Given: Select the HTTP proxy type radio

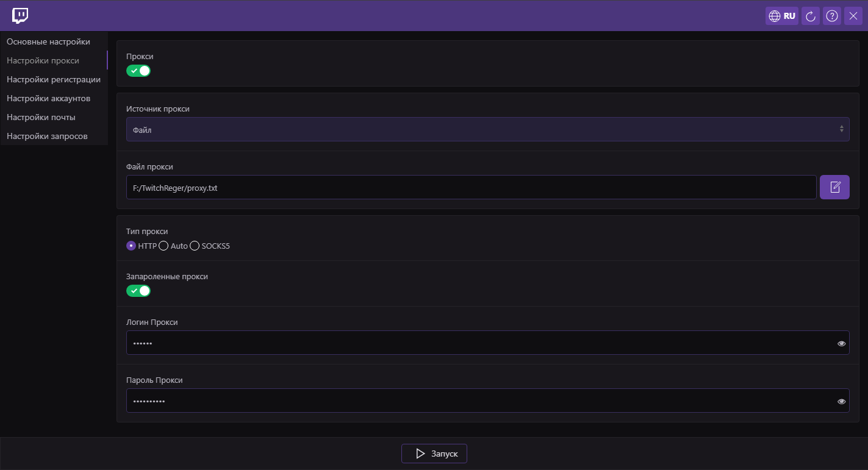Looking at the screenshot, I should point(131,246).
